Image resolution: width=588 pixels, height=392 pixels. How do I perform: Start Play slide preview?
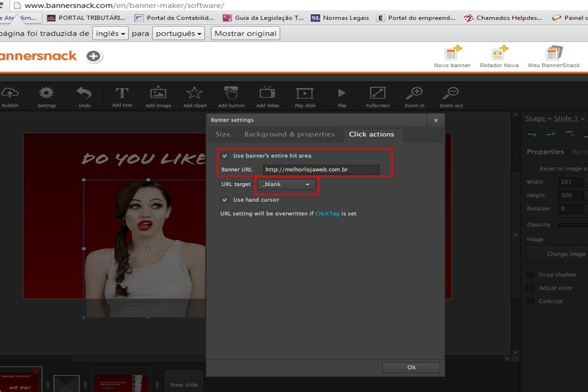click(305, 97)
